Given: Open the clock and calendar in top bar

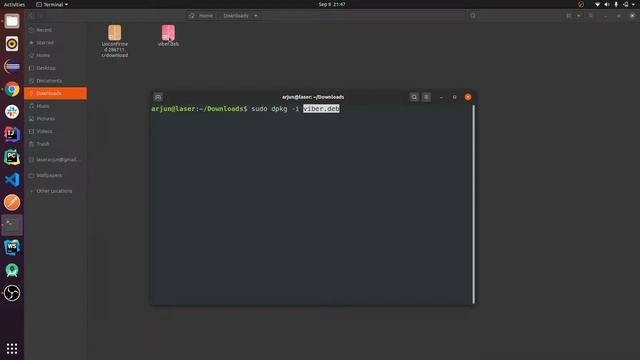Looking at the screenshot, I should point(332,4).
